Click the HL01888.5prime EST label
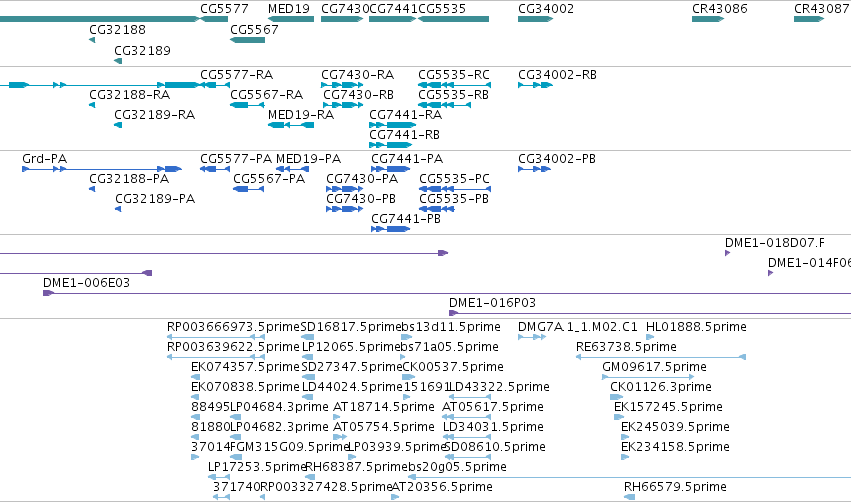851x502 pixels. click(696, 327)
